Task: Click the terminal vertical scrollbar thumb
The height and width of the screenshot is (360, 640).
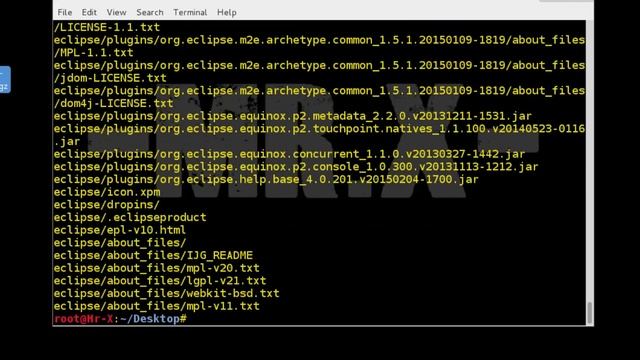Action: click(x=589, y=313)
